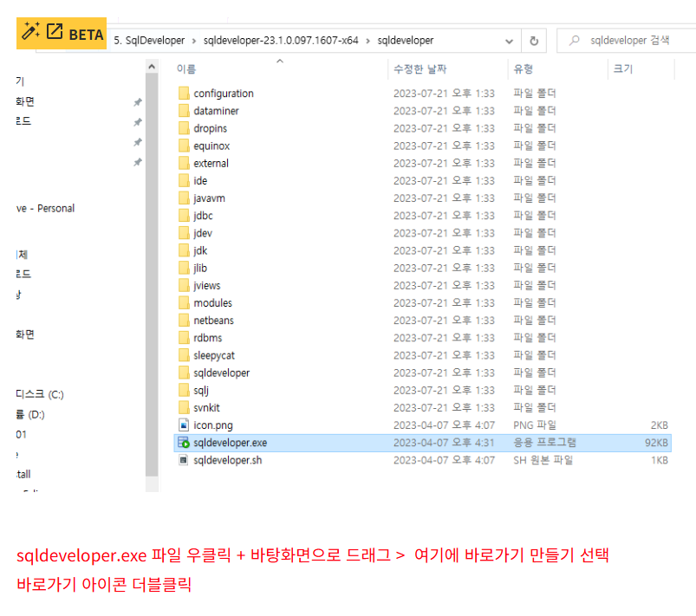Click the icon.png file name

[213, 425]
